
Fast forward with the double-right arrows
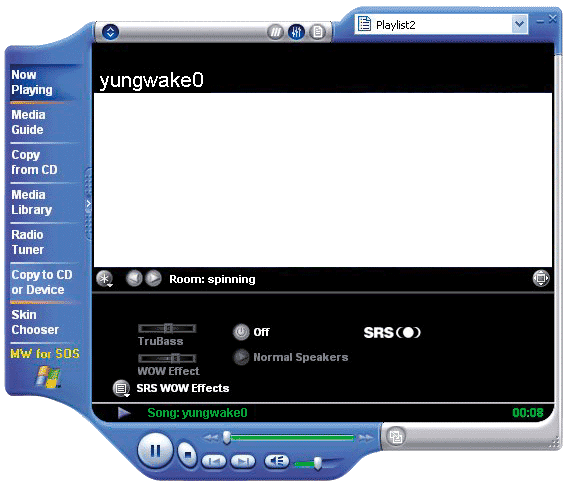[x=366, y=438]
